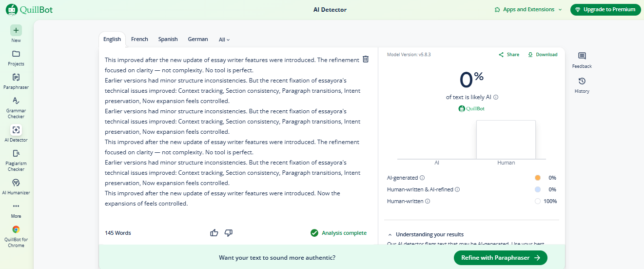
Task: Open the History panel icon
Action: pyautogui.click(x=582, y=81)
